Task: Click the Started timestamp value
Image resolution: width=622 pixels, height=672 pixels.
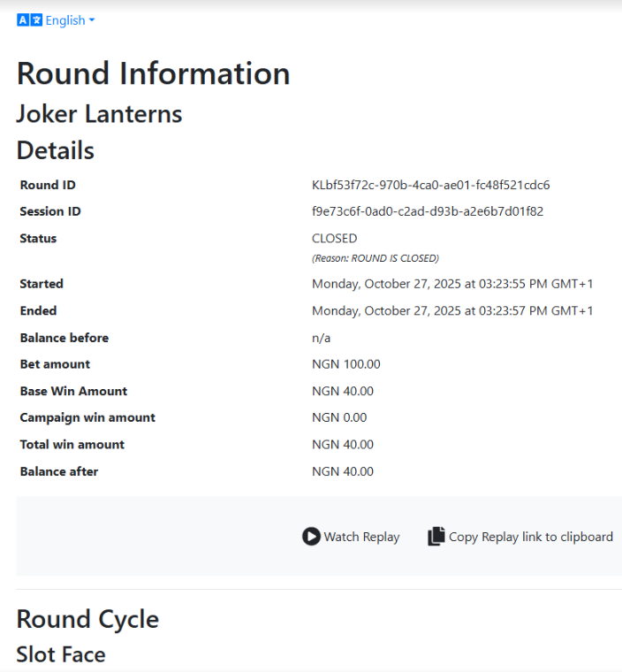Action: tap(451, 284)
